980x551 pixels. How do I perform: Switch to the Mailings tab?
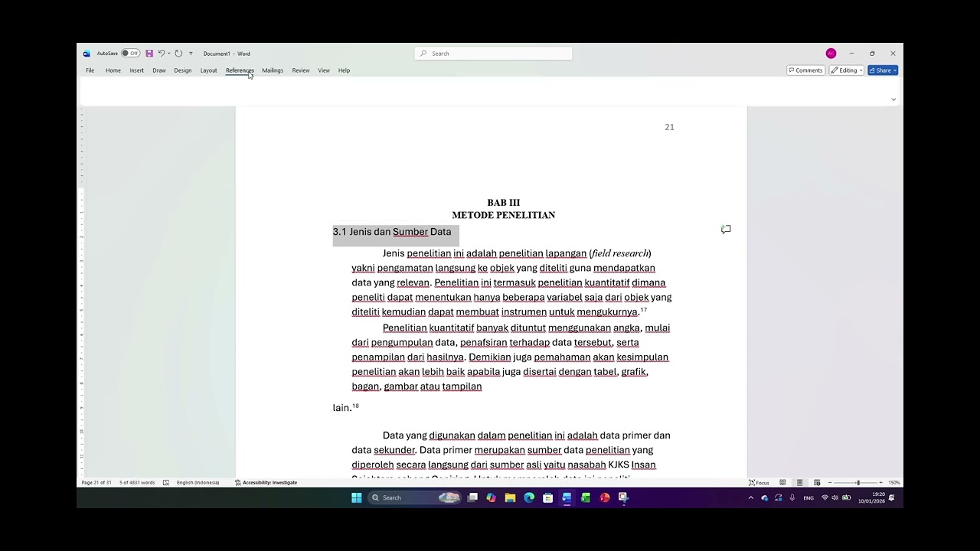(273, 70)
